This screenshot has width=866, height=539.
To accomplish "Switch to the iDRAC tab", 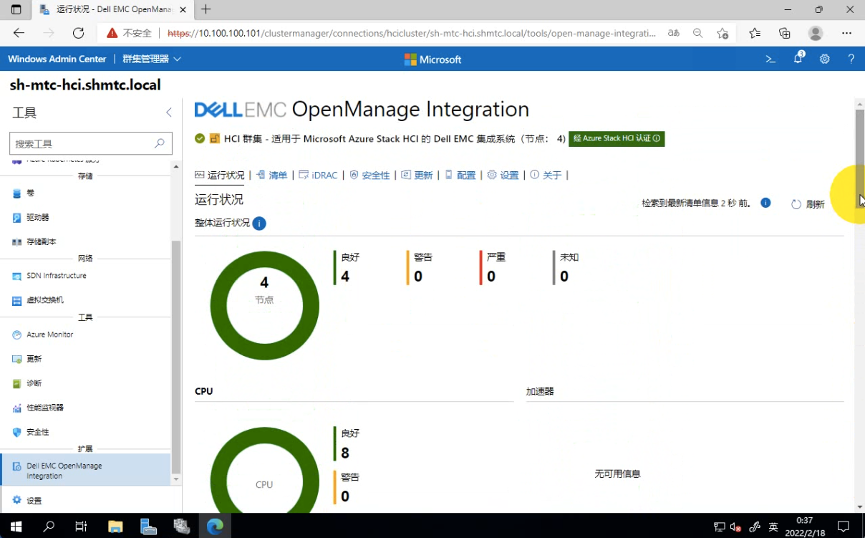I will (x=318, y=175).
